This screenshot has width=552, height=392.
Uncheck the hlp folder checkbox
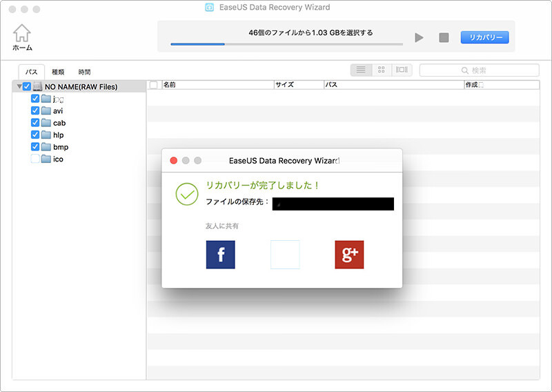[x=35, y=135]
